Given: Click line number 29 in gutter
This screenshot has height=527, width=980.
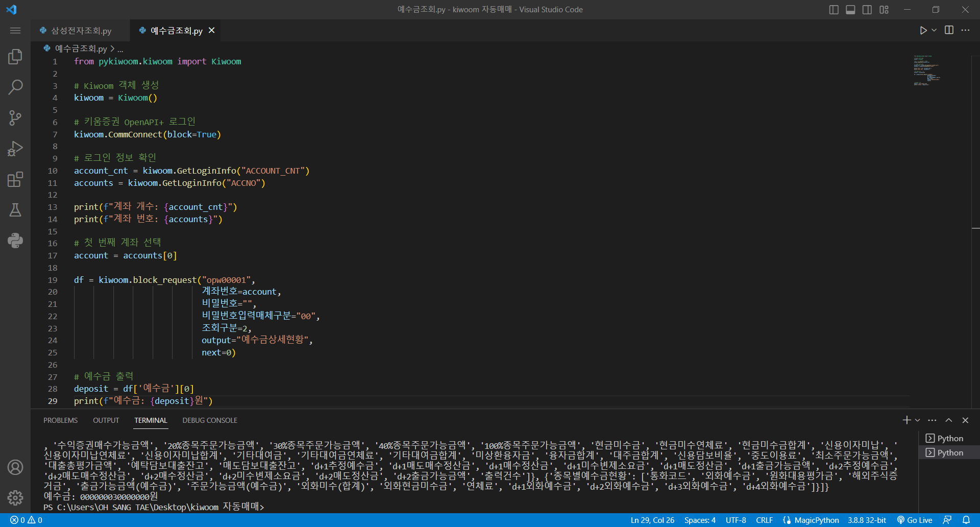Looking at the screenshot, I should (53, 401).
